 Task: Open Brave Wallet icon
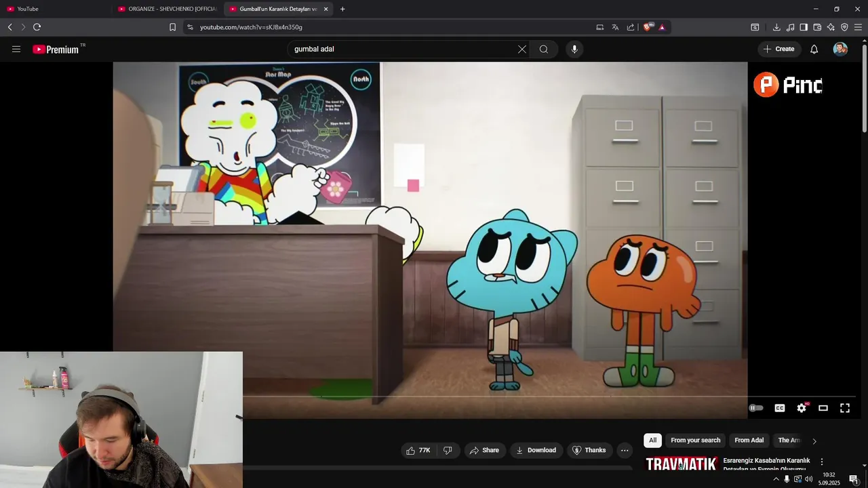point(817,27)
